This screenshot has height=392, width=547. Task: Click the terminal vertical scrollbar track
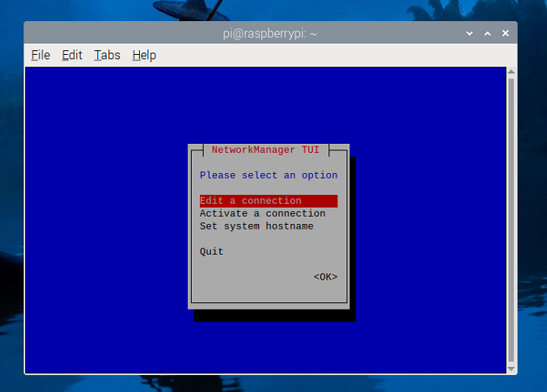click(511, 220)
